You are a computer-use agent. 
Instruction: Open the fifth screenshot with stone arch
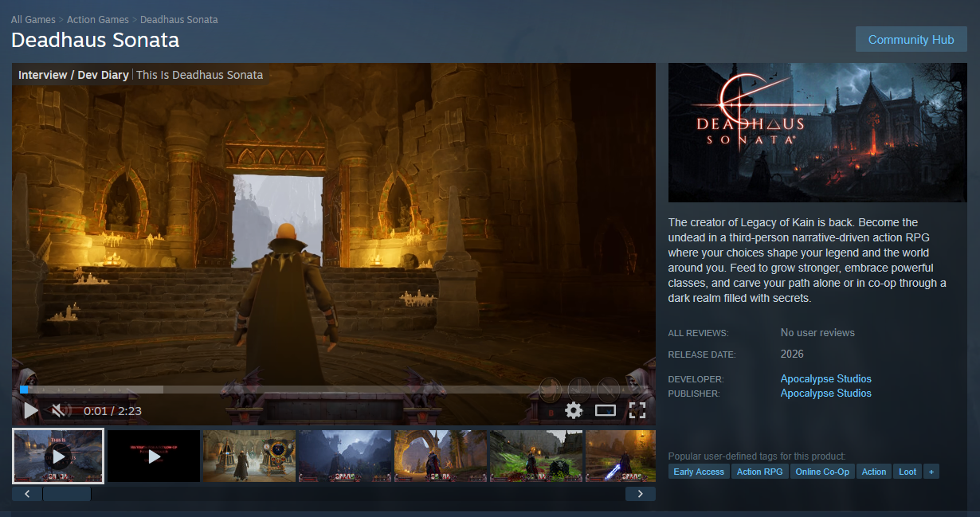point(441,456)
